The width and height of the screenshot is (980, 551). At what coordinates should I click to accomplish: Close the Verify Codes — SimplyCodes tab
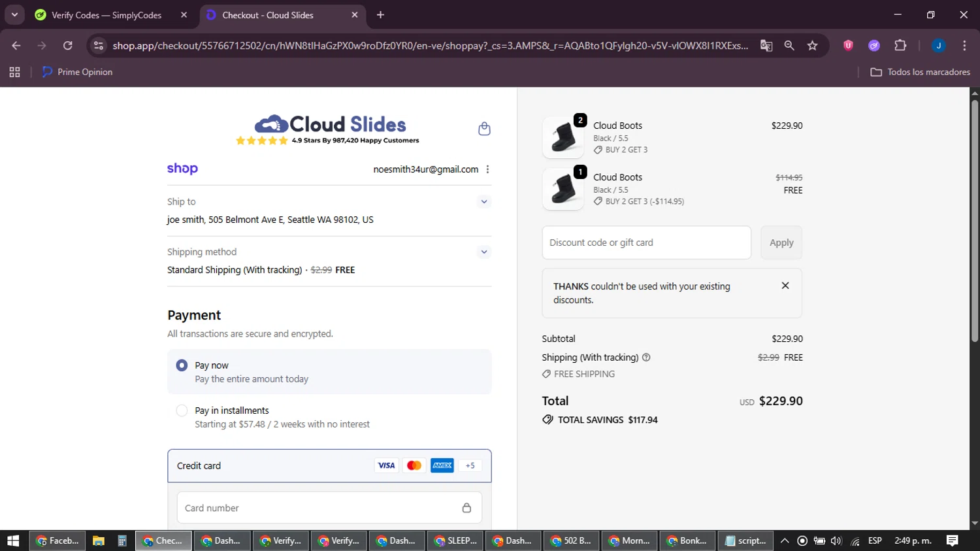click(x=184, y=15)
